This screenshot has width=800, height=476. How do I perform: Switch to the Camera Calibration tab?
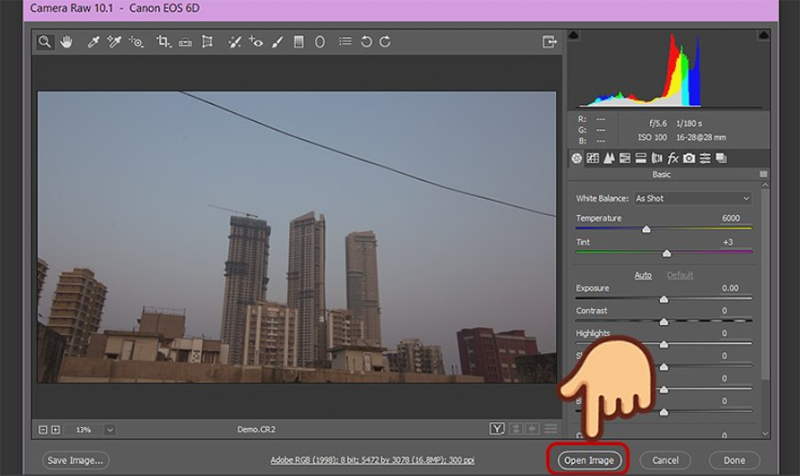tap(689, 158)
